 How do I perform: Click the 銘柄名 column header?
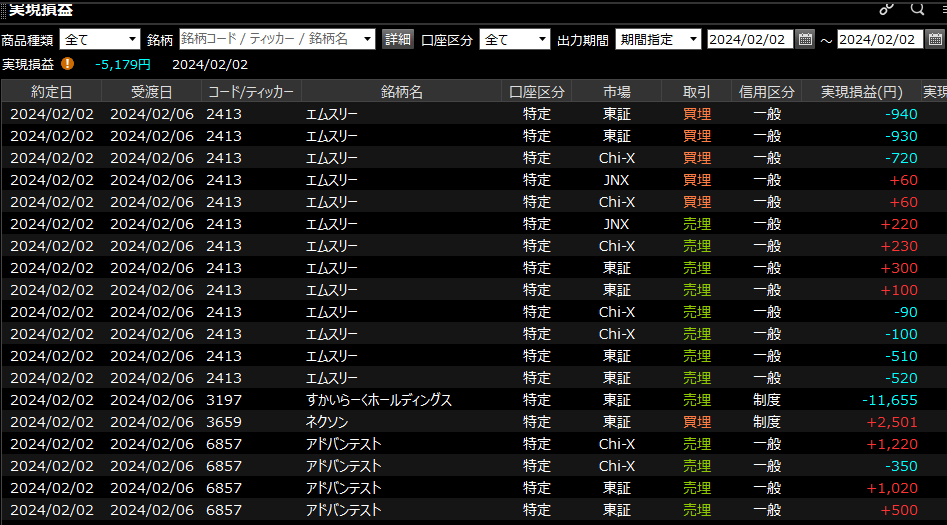point(402,92)
